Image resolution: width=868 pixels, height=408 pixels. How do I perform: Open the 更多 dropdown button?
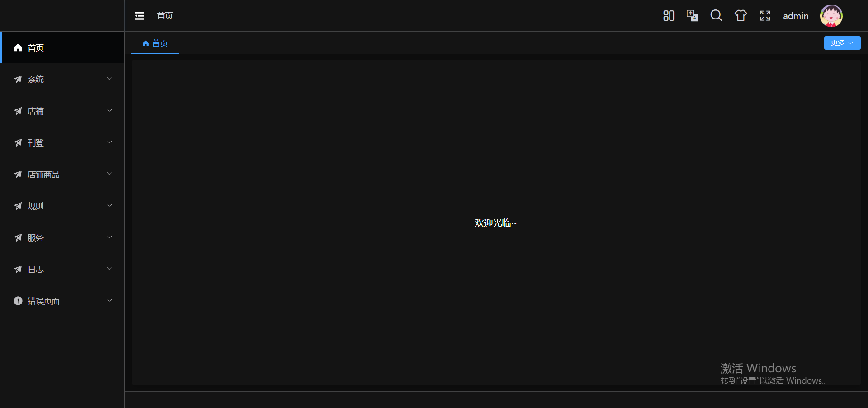click(x=842, y=43)
